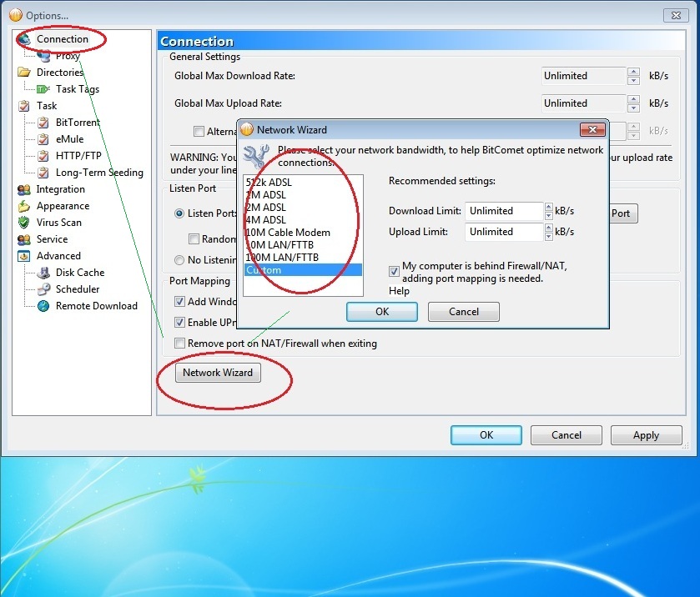
Task: Select the Virus Scan shield icon
Action: pyautogui.click(x=24, y=223)
